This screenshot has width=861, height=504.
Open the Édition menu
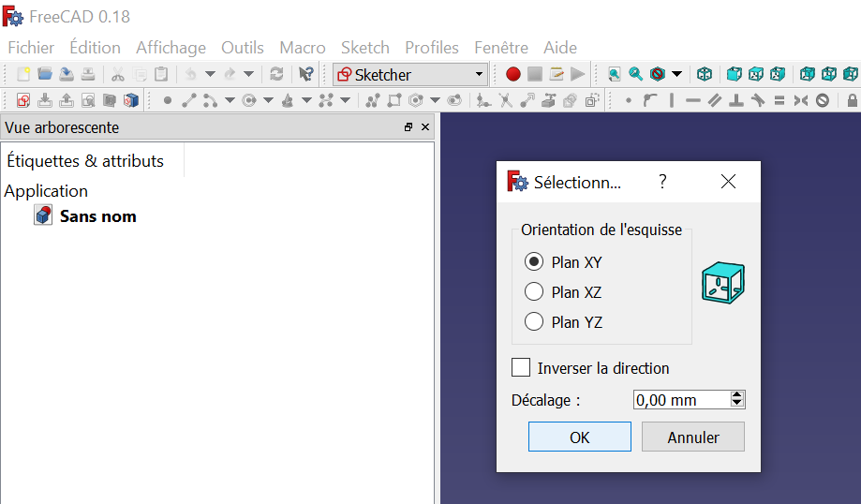coord(95,48)
